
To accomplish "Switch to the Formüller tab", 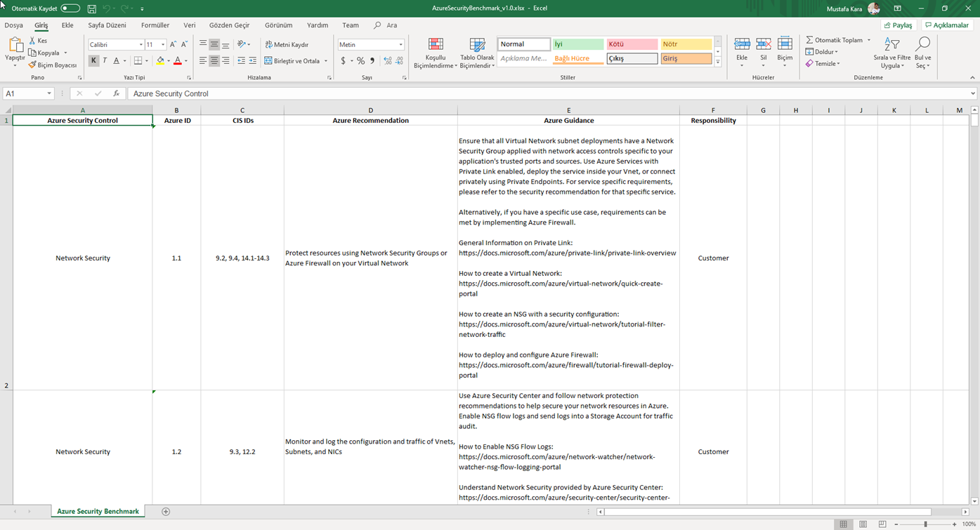I will 155,25.
